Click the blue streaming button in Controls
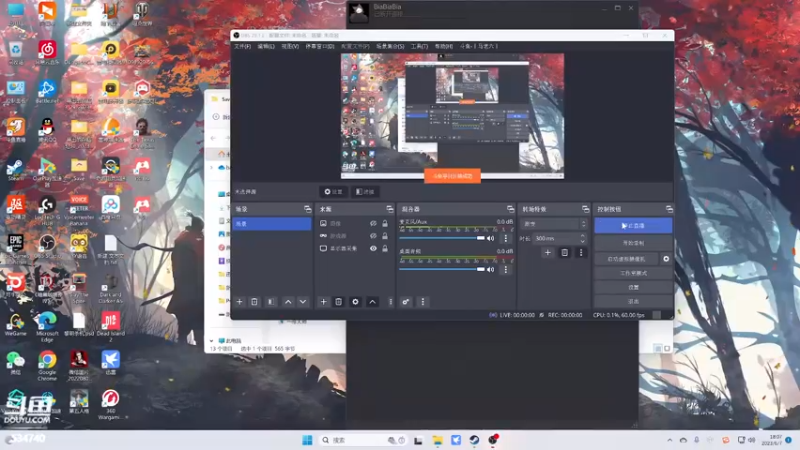800x450 pixels. 633,226
